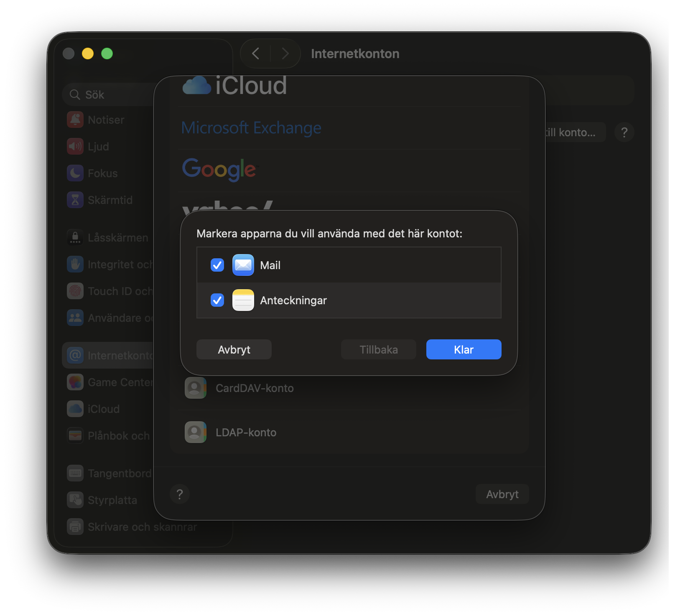Click Avbryt in the app selection dialog
The width and height of the screenshot is (698, 616).
pos(234,349)
